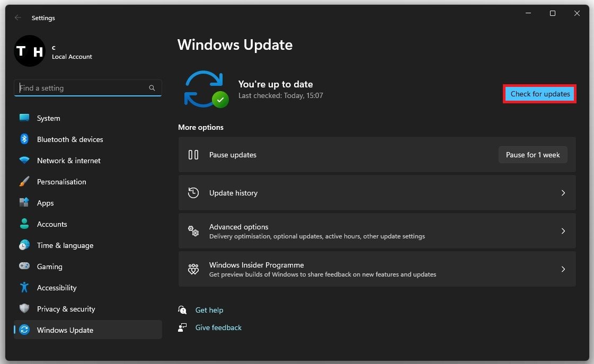594x364 pixels.
Task: Click the Local Account text
Action: pyautogui.click(x=72, y=57)
